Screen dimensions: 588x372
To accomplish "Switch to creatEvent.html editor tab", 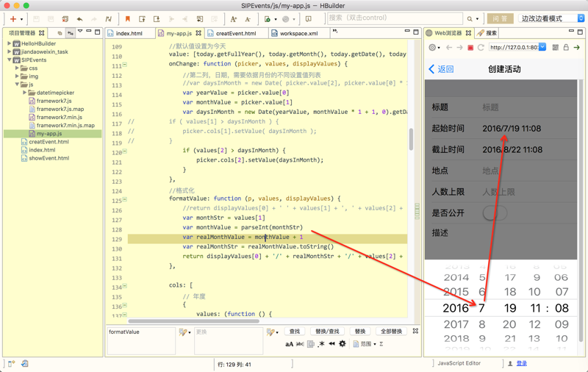I will tap(236, 33).
